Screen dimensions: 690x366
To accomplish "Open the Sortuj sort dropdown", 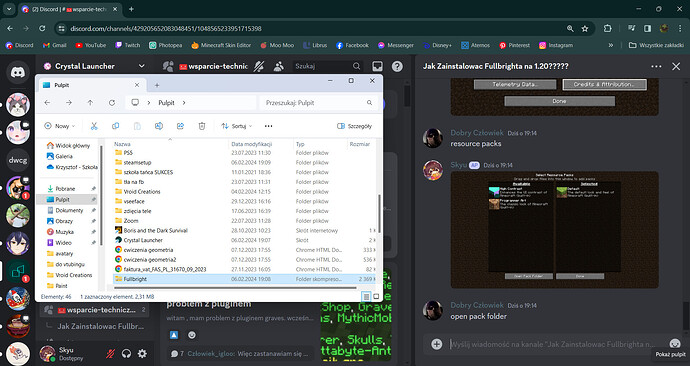I will [237, 126].
